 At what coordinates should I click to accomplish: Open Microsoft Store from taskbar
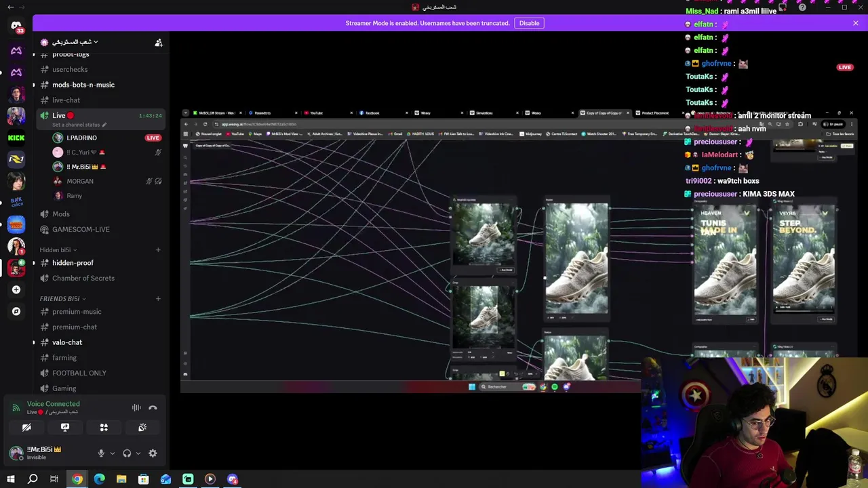(x=144, y=479)
